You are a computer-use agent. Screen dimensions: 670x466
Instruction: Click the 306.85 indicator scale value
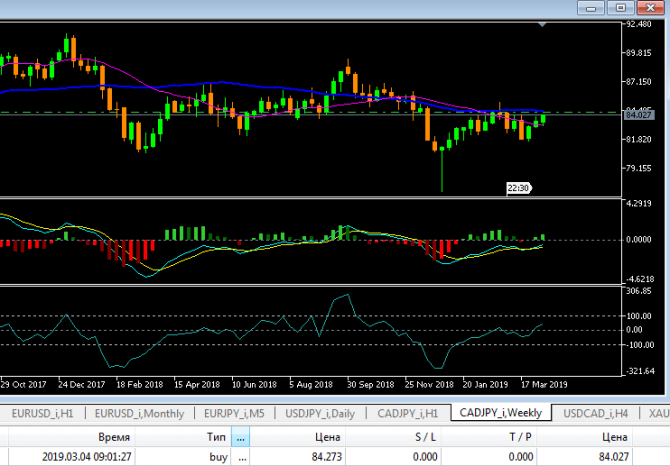(638, 291)
